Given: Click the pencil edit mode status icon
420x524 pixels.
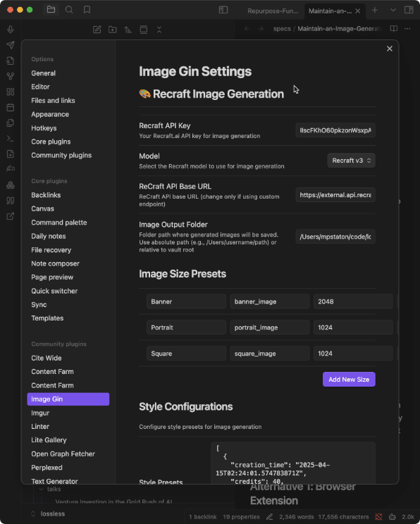Looking at the screenshot, I should (269, 517).
